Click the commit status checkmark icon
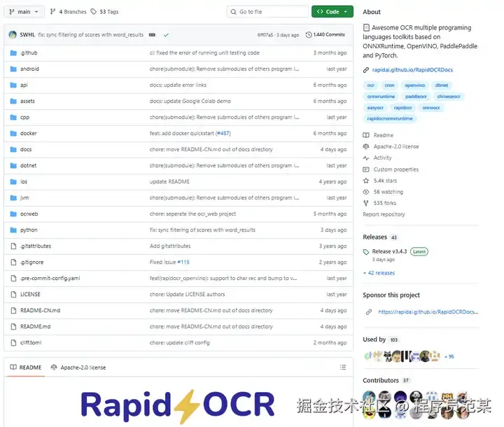The height and width of the screenshot is (427, 504). click(x=166, y=35)
